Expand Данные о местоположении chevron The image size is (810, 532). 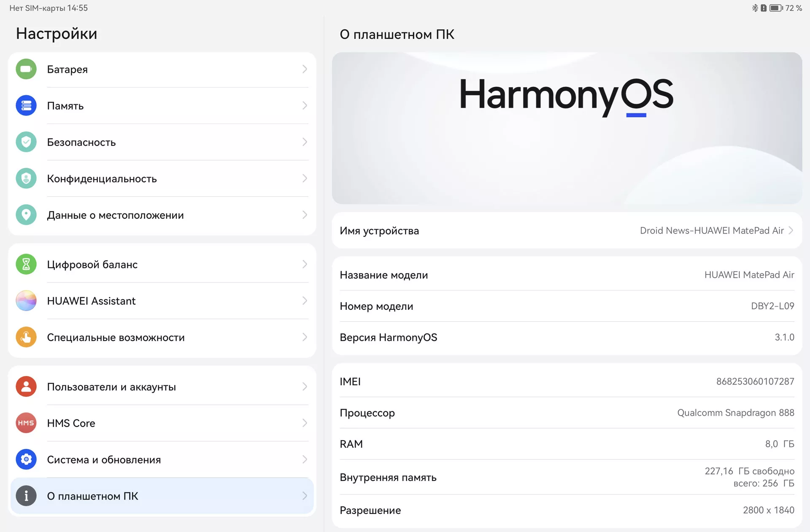(305, 215)
